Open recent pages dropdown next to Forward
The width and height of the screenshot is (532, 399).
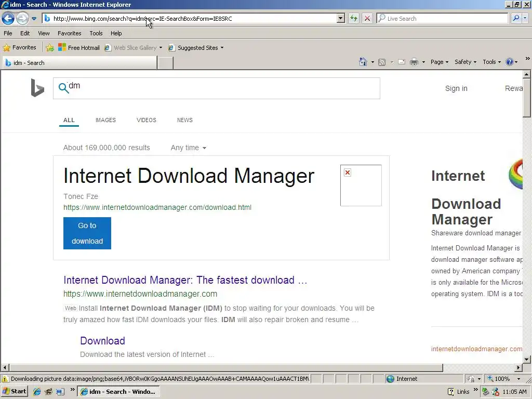point(34,19)
